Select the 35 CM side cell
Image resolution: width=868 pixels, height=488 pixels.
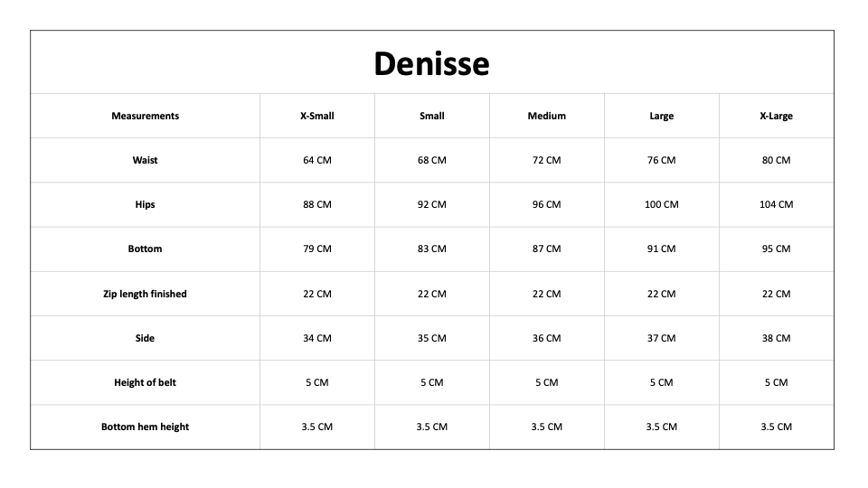(432, 338)
